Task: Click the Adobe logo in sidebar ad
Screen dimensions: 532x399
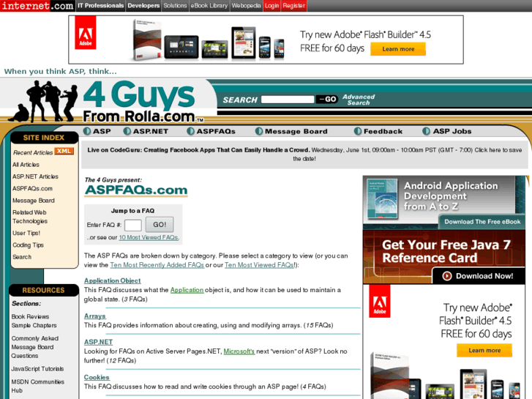Action: 380,302
